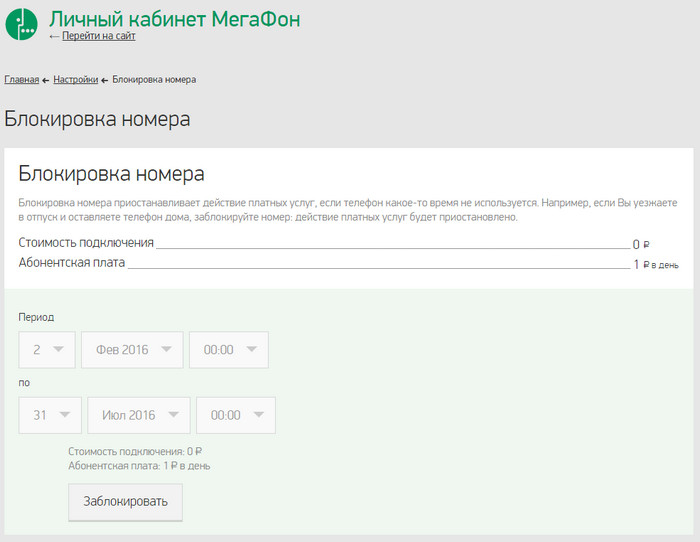The height and width of the screenshot is (542, 700).
Task: Click the arrow icon after Главная breadcrumb
Action: 46,80
